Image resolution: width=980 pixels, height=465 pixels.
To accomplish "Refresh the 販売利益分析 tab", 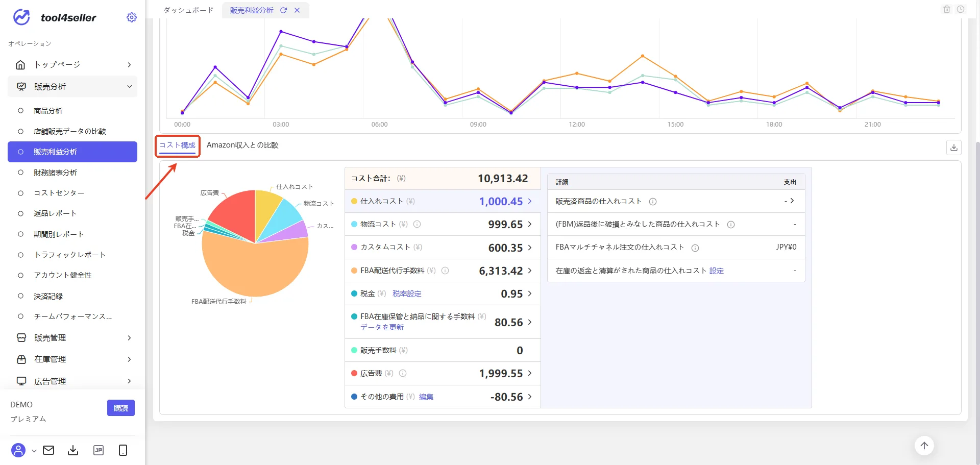I will [x=283, y=10].
